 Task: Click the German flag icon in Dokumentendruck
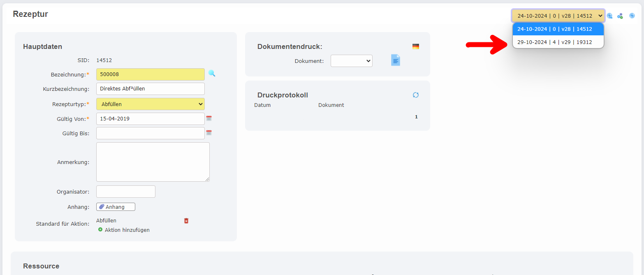[416, 46]
